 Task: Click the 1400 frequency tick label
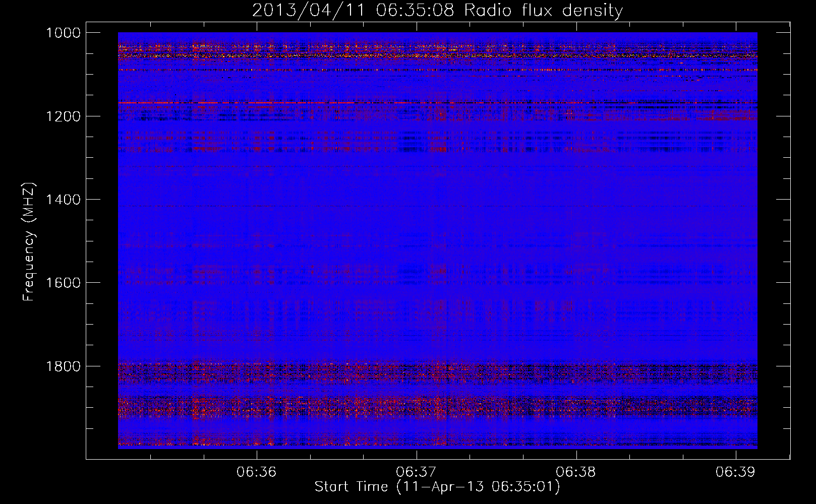tap(63, 200)
